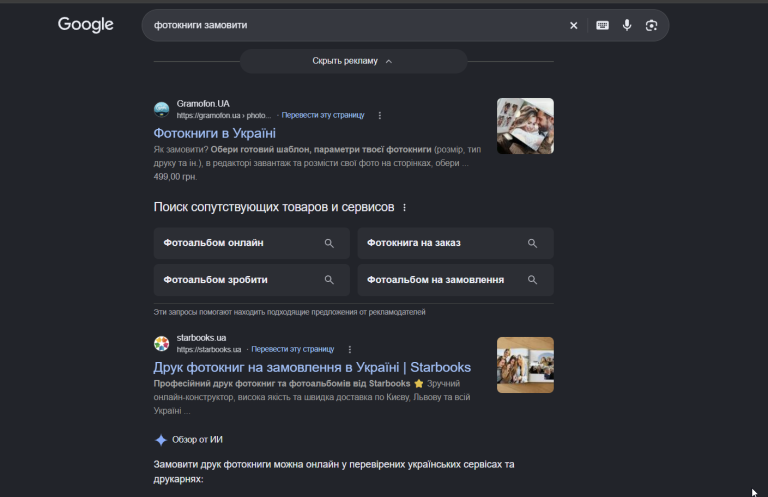The height and width of the screenshot is (497, 768).
Task: Open the three-dot menu for Gramofon.UA result
Action: point(380,116)
